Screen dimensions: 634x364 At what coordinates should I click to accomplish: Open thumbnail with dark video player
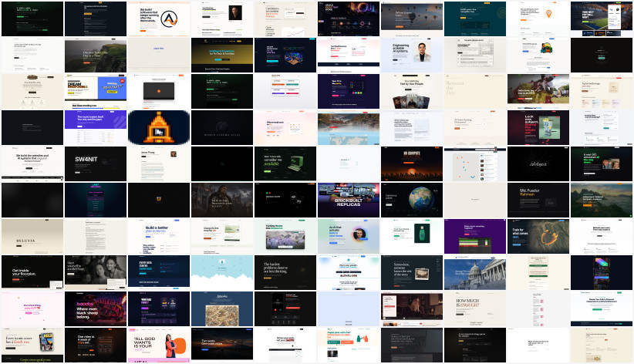(159, 92)
